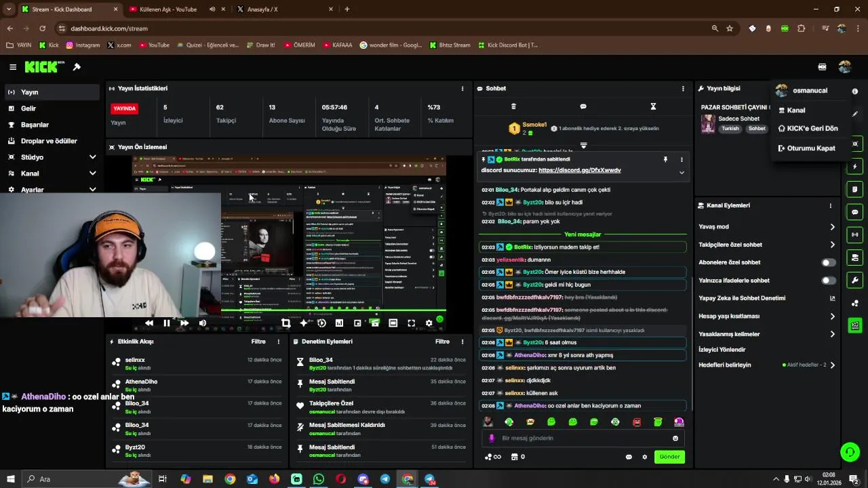Expand Hedeflerı belirleyin goals arrow

tap(832, 365)
